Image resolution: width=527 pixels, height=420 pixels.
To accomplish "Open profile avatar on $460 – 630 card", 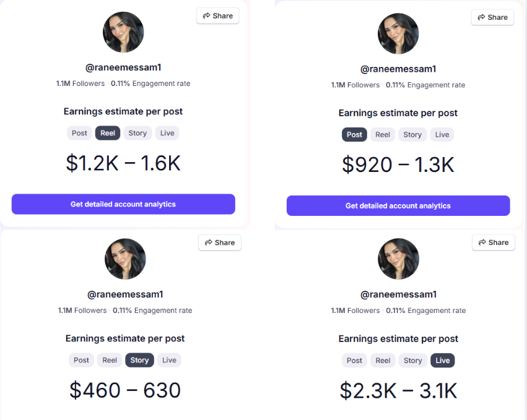I will pyautogui.click(x=125, y=259).
